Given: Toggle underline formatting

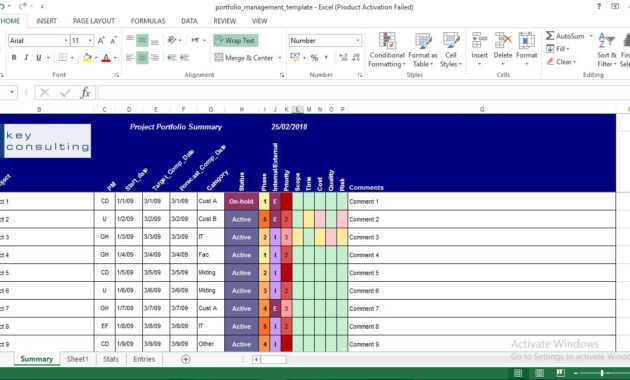Looking at the screenshot, I should [39, 58].
